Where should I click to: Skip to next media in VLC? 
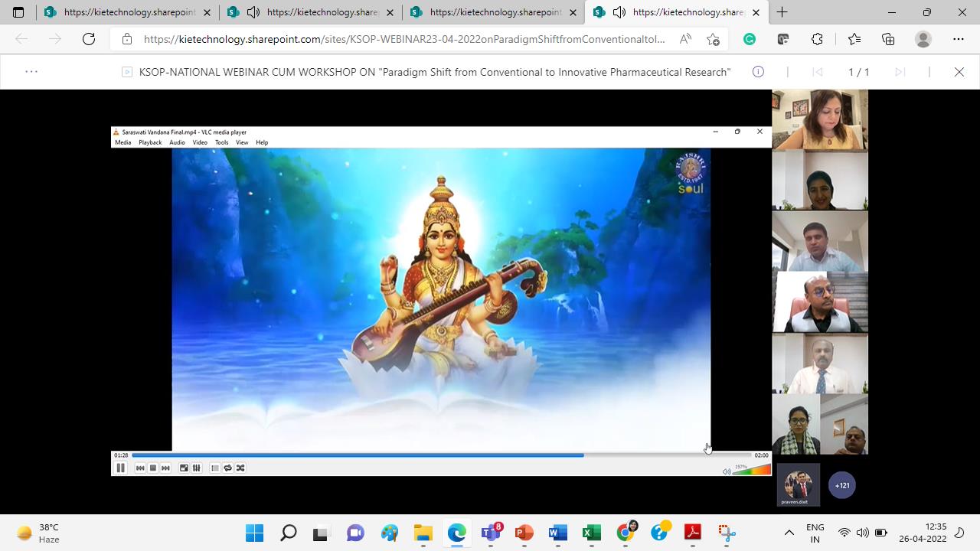pyautogui.click(x=165, y=468)
